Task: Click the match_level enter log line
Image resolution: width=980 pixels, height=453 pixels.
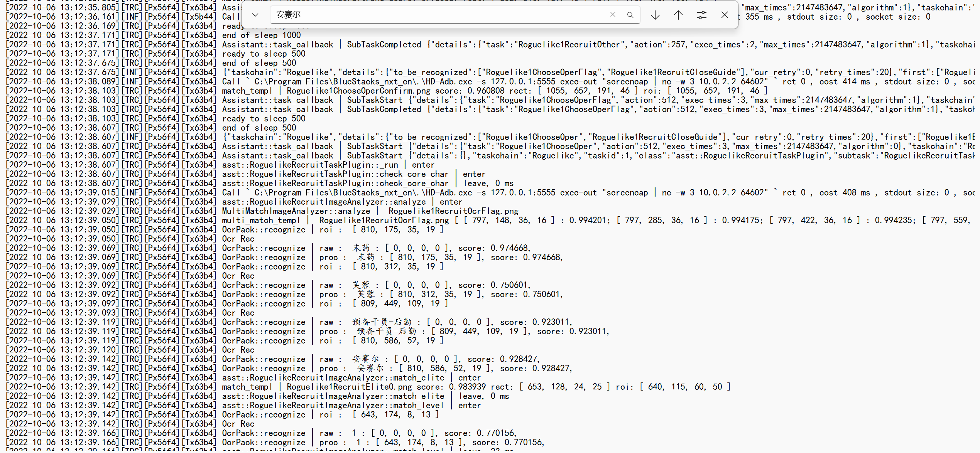Action: [x=351, y=406]
